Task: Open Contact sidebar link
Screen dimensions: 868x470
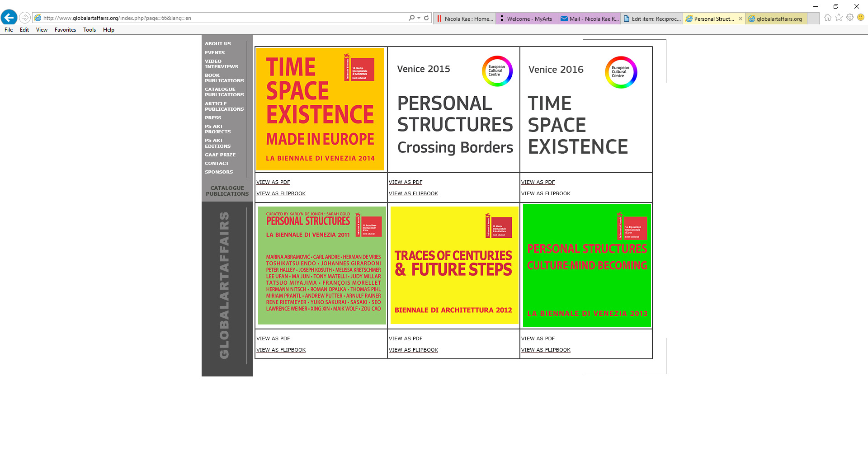Action: [x=217, y=164]
